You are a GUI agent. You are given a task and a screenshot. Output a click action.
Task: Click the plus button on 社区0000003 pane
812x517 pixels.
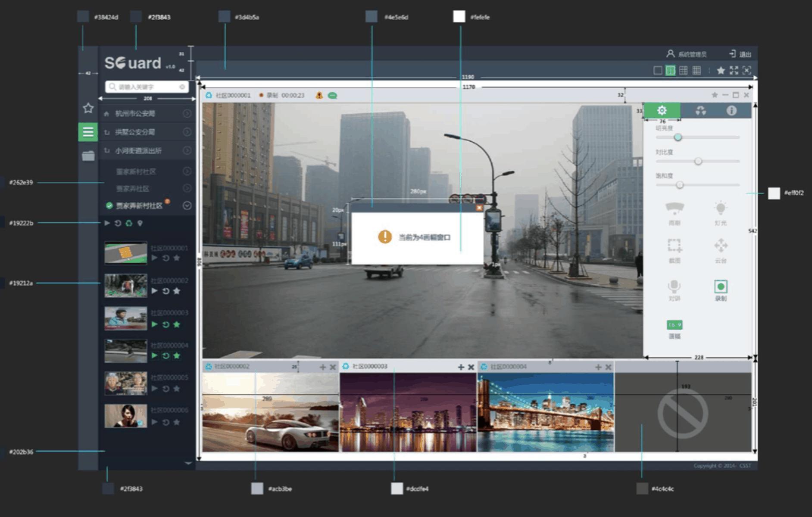(461, 367)
